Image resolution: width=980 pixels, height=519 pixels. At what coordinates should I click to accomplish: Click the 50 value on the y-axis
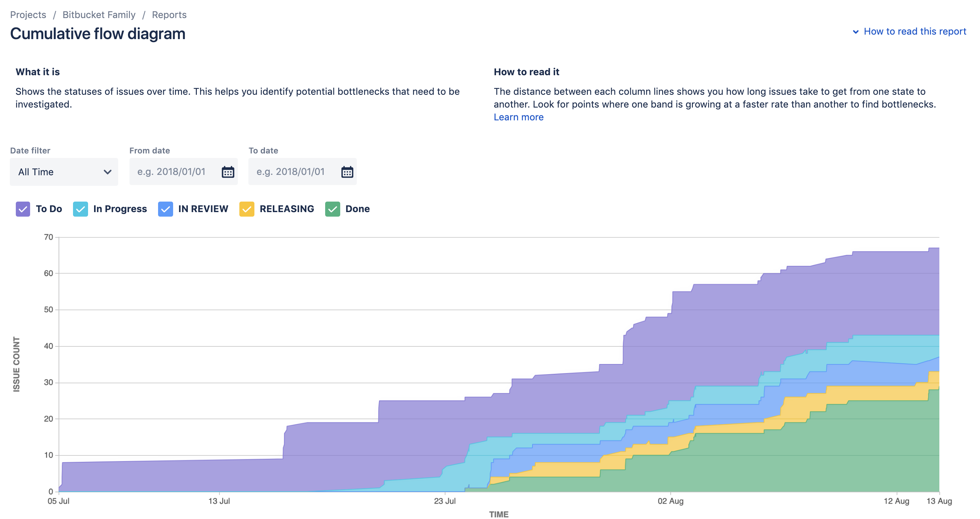pyautogui.click(x=49, y=310)
